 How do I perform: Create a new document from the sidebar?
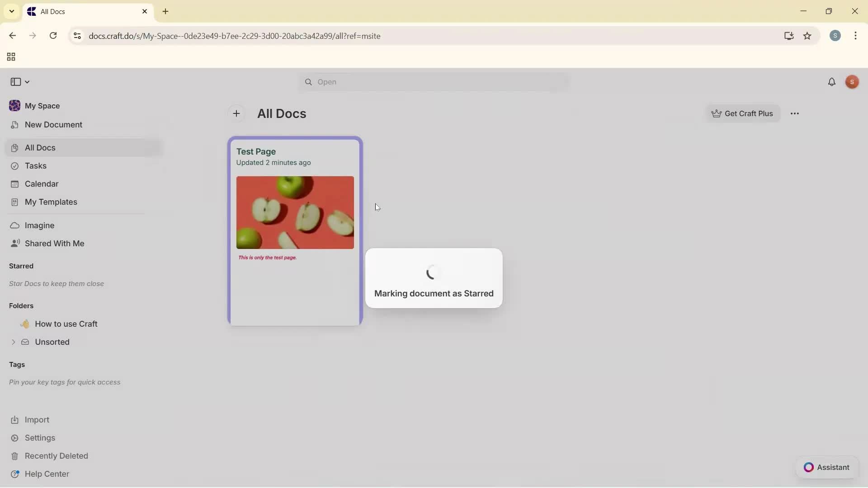coord(53,125)
